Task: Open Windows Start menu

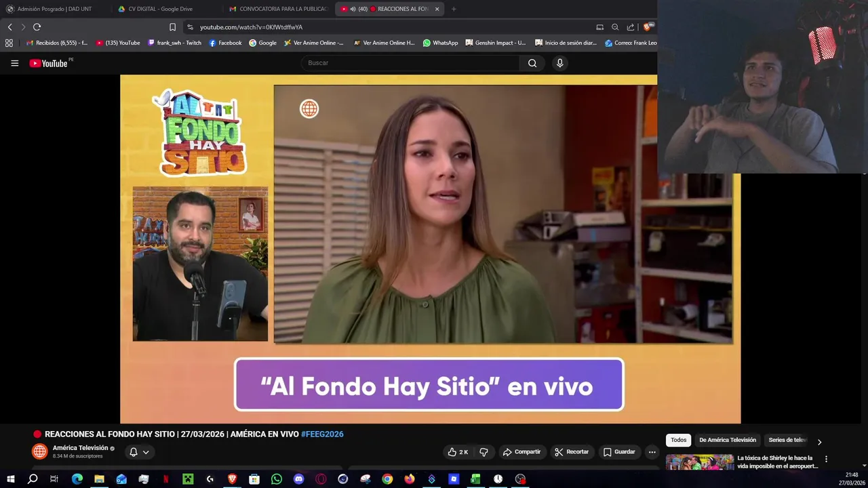Action: tap(10, 479)
